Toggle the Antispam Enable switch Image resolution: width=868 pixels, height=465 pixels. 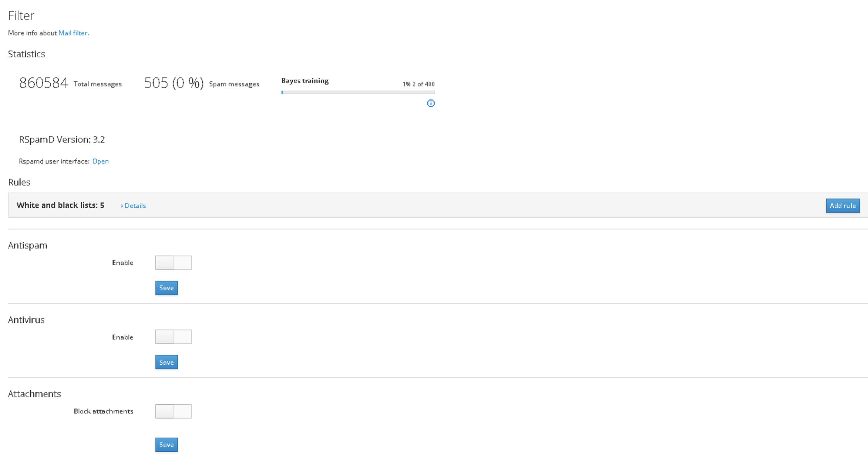(x=173, y=262)
